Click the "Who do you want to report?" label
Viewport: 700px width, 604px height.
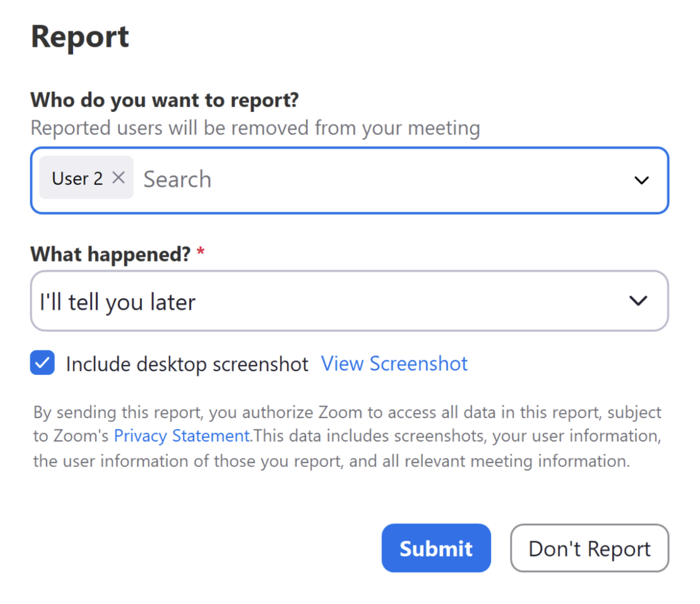(164, 100)
